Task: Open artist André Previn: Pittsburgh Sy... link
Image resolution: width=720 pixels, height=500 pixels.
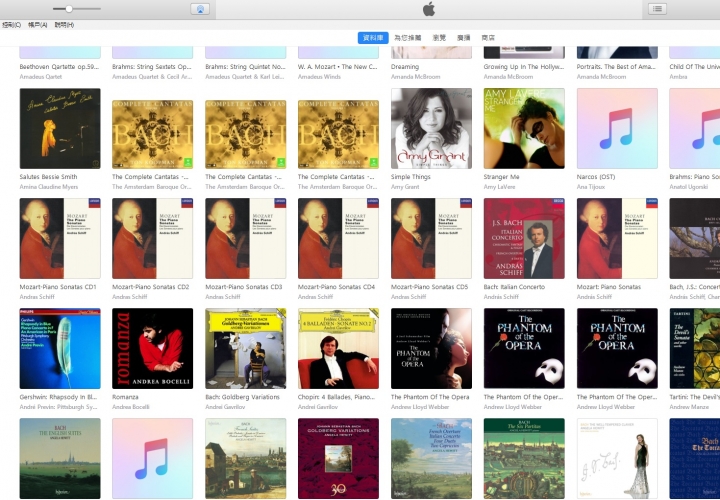Action: [58, 407]
